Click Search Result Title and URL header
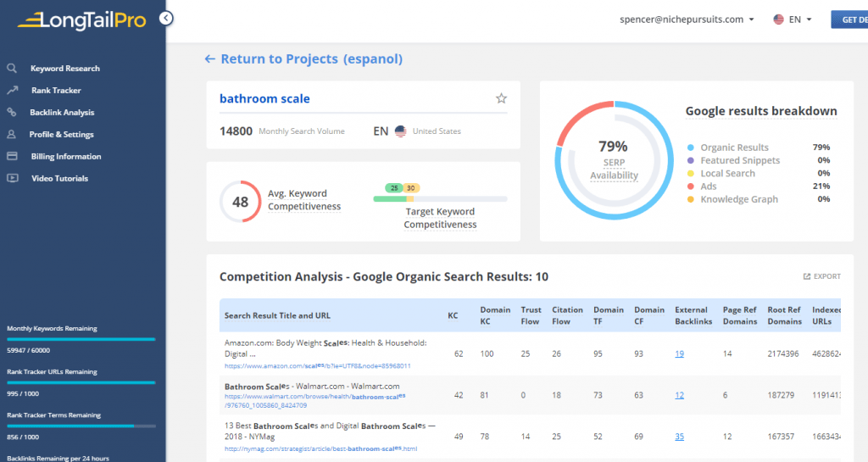 (277, 315)
